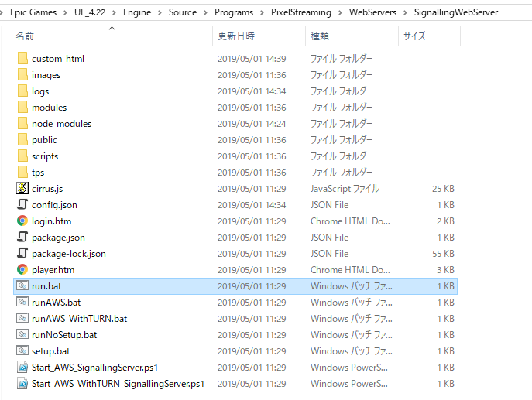Select the file name package.json

(58, 238)
